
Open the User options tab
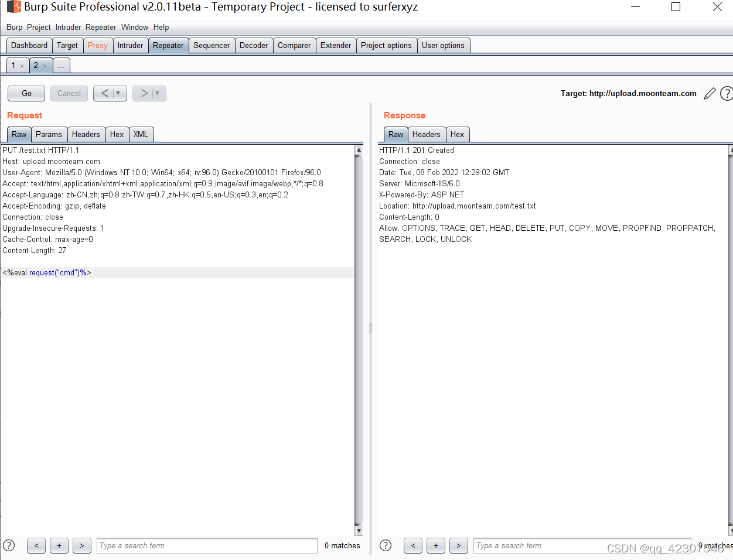tap(443, 45)
